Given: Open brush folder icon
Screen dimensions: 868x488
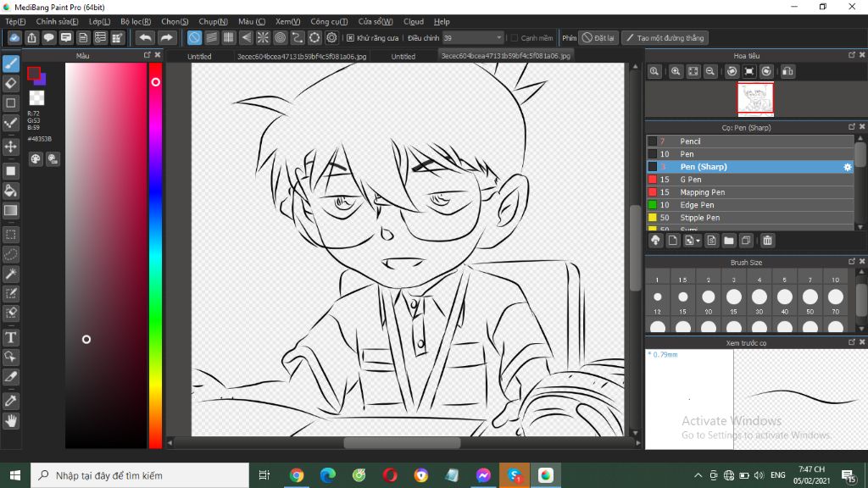Looking at the screenshot, I should 728,240.
